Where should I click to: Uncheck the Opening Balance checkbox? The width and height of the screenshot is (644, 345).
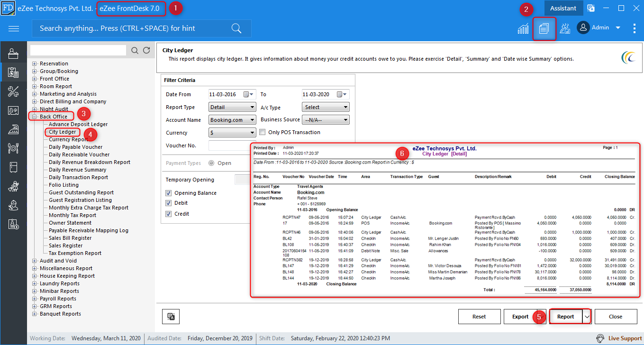pos(169,193)
